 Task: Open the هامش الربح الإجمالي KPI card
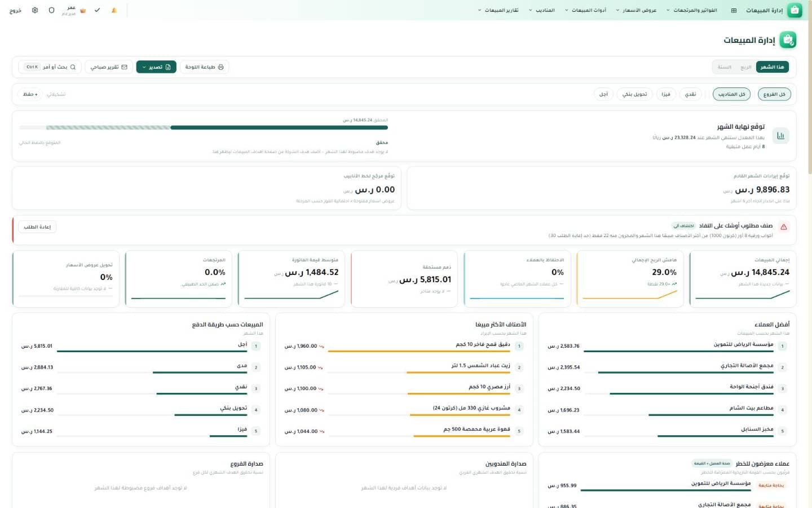(630, 279)
